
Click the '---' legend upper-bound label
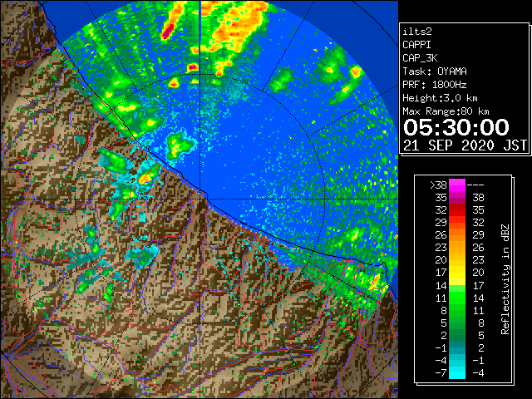(x=475, y=185)
